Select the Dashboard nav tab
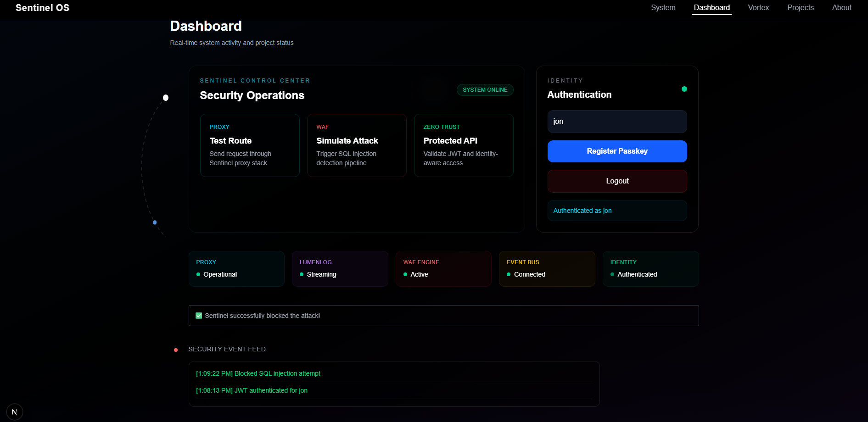 (712, 8)
